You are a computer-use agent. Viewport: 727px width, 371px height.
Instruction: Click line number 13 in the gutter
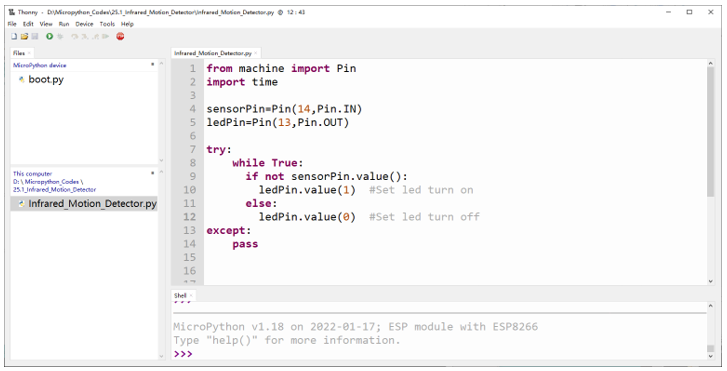(190, 230)
